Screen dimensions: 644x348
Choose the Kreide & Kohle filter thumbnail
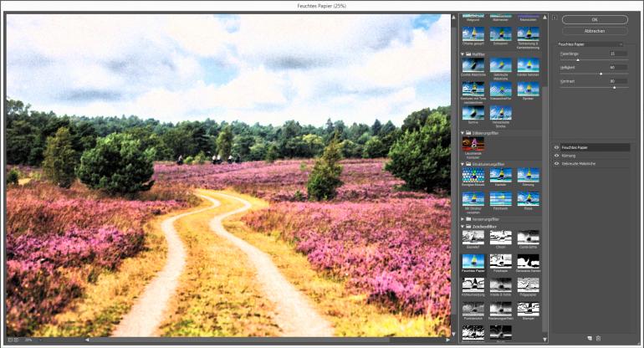pos(501,284)
